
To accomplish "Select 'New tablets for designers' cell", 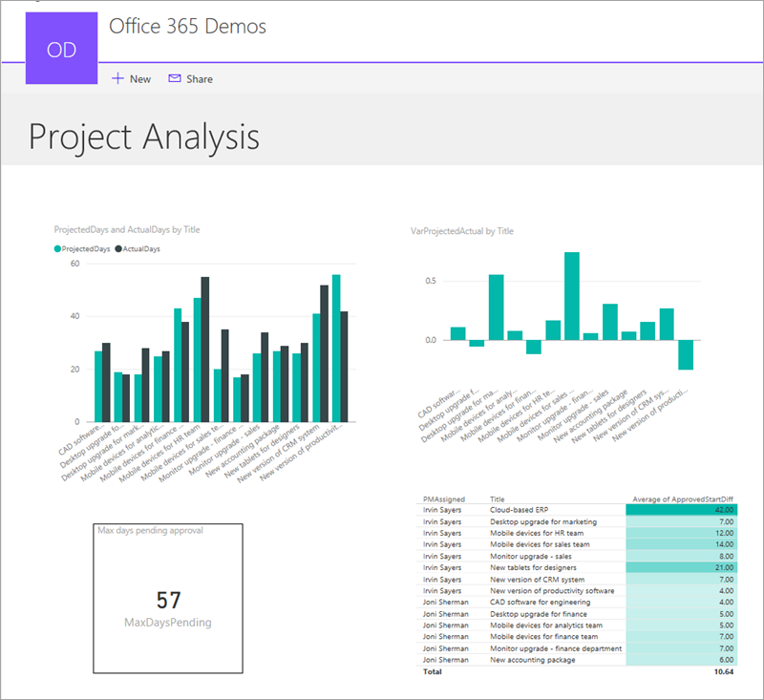I will (x=533, y=567).
